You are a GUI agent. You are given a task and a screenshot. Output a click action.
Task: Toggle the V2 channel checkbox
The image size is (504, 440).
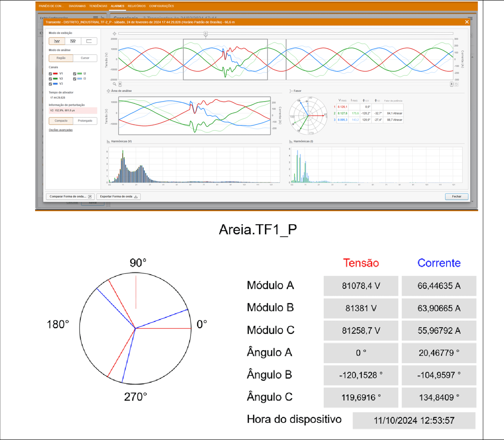click(x=50, y=79)
